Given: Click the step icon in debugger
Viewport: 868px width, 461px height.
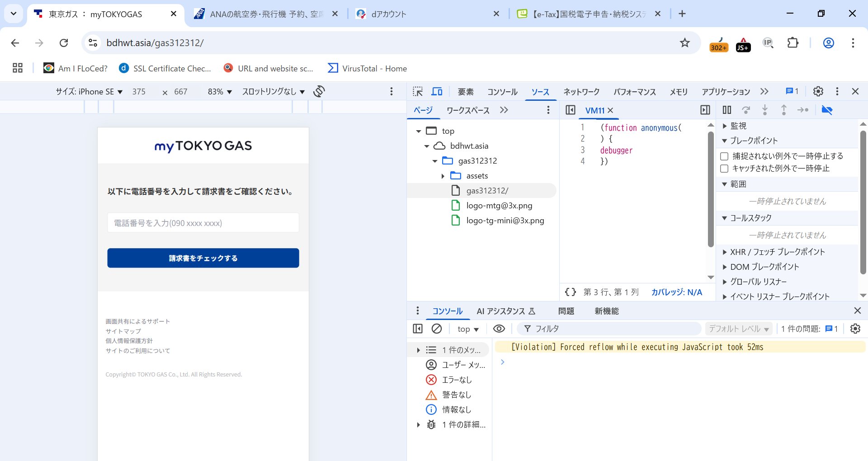Looking at the screenshot, I should point(803,110).
